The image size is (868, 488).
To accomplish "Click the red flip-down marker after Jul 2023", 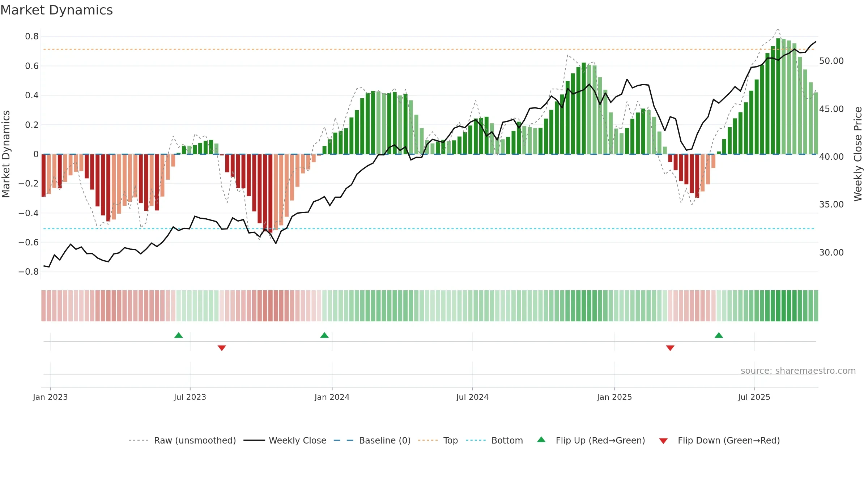I will pos(222,348).
